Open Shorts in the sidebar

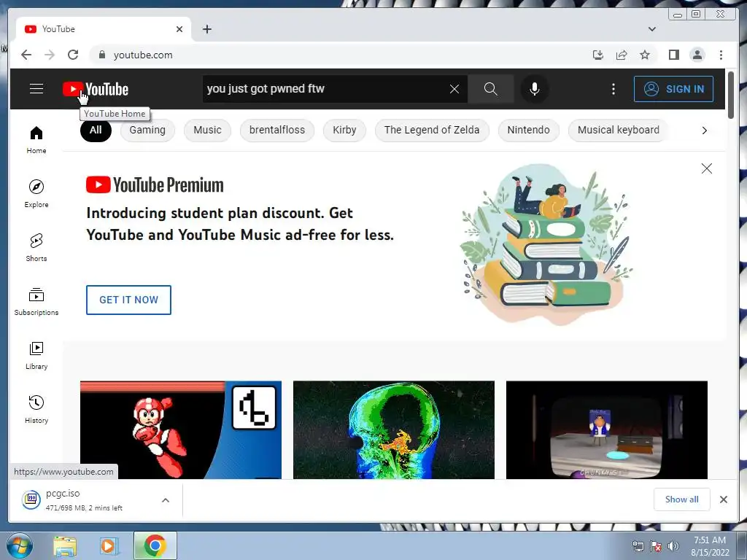click(36, 247)
